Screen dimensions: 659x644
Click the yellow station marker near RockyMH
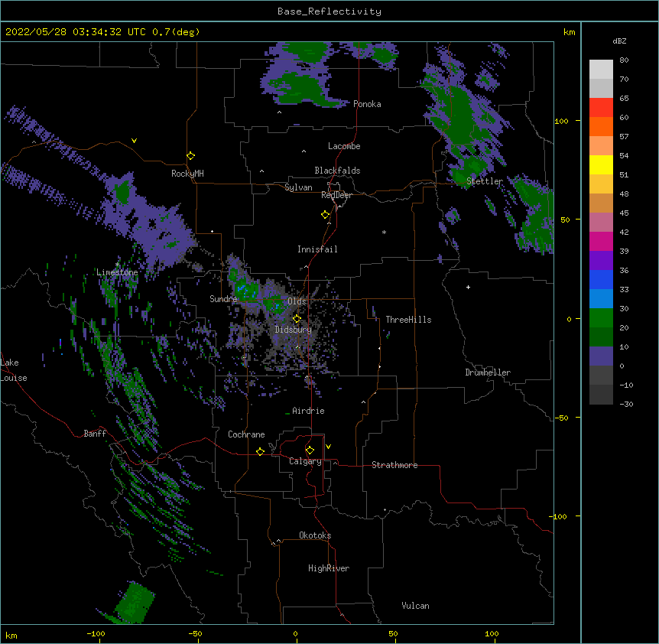(x=191, y=156)
